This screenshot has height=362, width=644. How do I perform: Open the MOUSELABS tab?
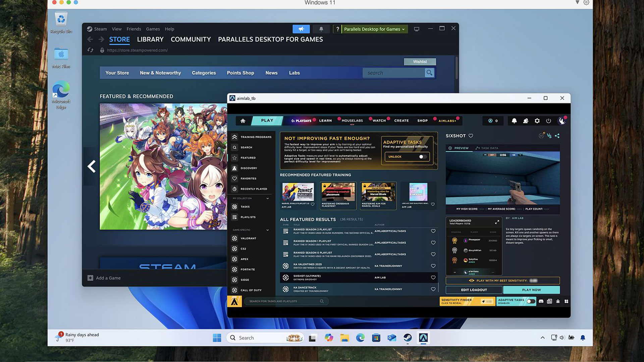pos(352,121)
